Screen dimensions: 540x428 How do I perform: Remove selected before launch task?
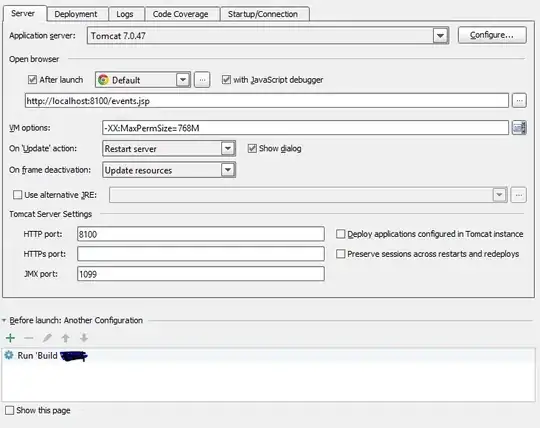pos(29,338)
